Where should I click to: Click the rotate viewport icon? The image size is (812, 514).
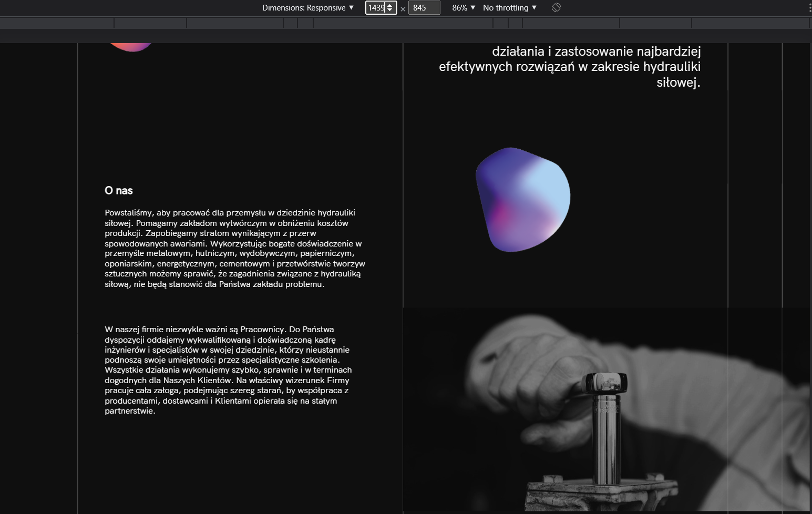coord(556,8)
